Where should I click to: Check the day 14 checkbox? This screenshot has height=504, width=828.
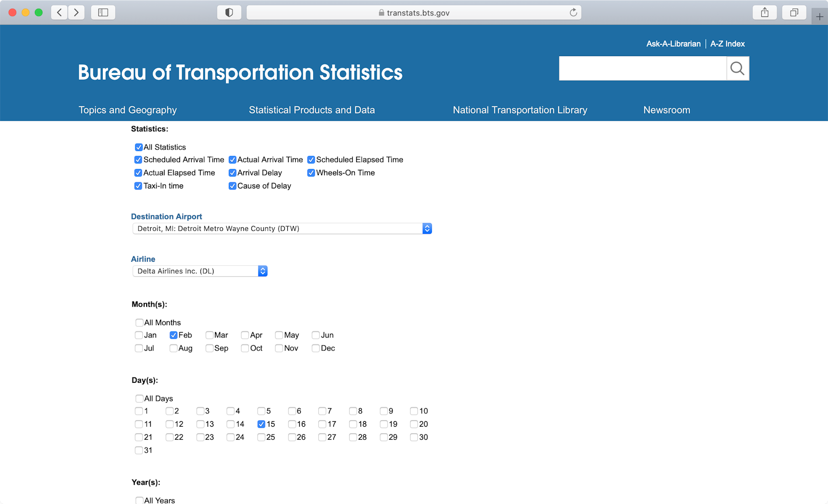point(230,424)
